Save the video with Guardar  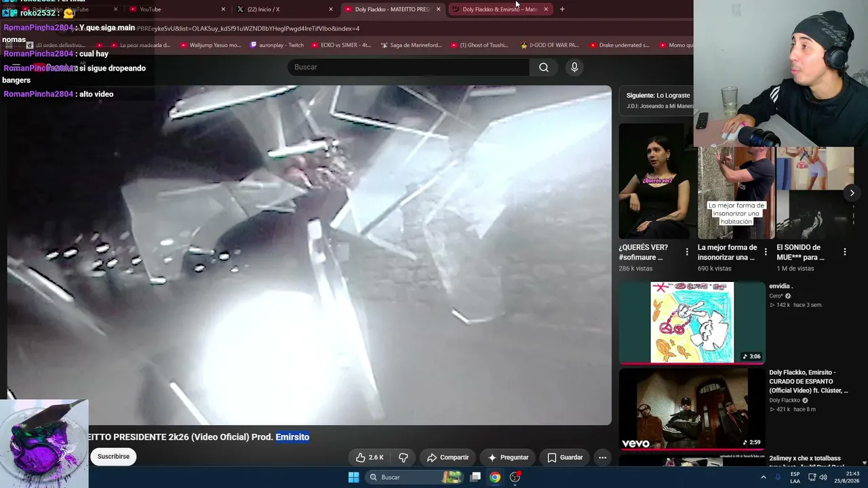point(565,457)
